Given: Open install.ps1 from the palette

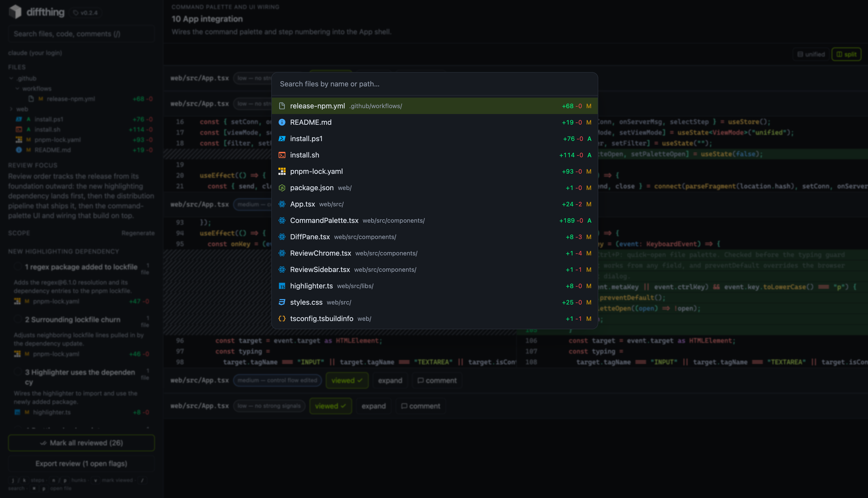Looking at the screenshot, I should [434, 139].
